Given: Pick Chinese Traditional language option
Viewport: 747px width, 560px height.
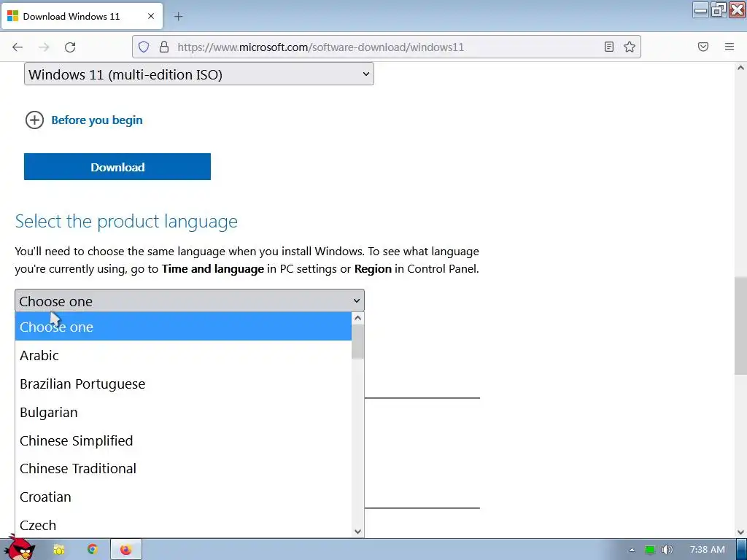Looking at the screenshot, I should coord(183,469).
